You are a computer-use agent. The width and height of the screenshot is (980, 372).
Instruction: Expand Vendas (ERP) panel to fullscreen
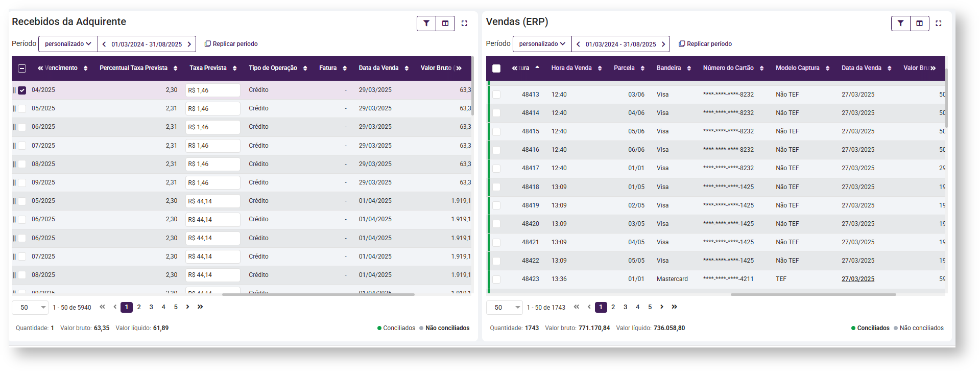[x=939, y=24]
